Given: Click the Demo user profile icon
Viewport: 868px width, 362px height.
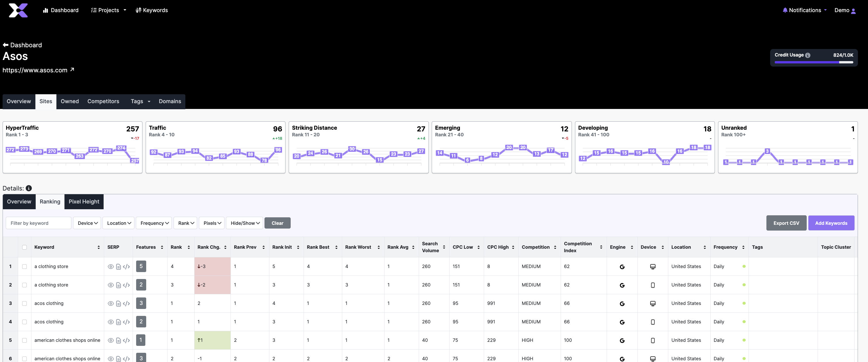Looking at the screenshot, I should point(853,11).
